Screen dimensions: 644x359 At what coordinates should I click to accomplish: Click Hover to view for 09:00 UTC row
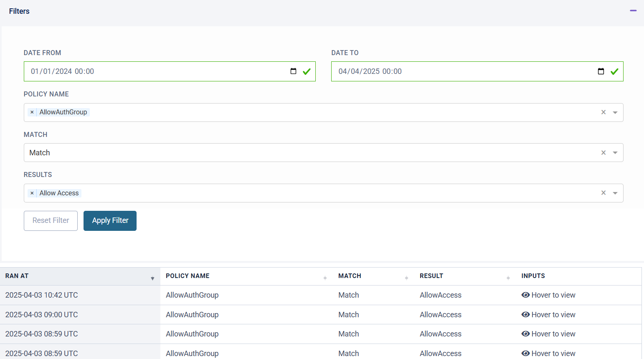click(x=553, y=315)
